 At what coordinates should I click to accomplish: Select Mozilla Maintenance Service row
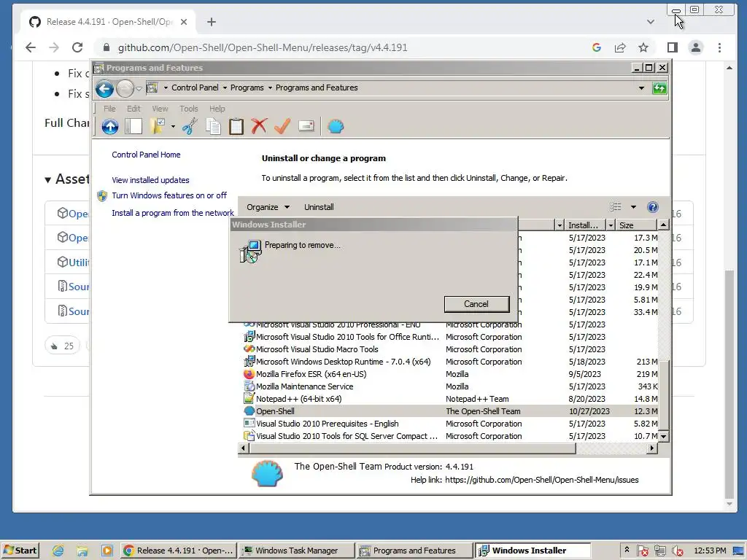(450, 386)
